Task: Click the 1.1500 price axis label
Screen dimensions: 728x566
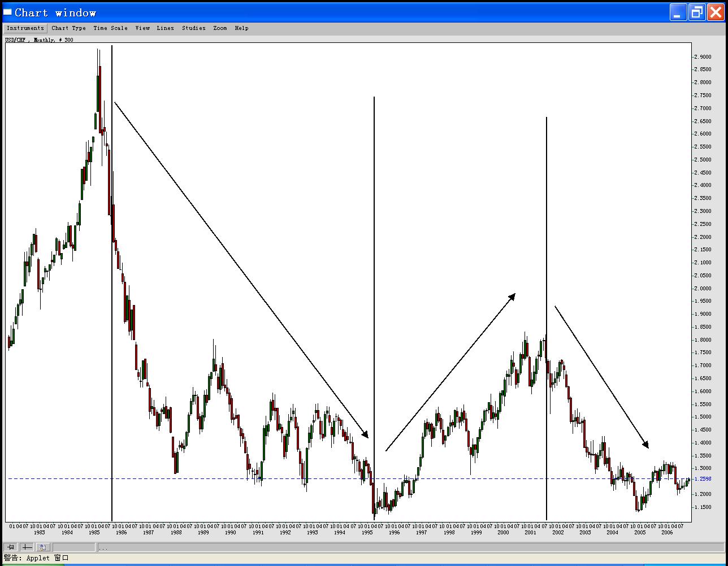Action: point(704,507)
